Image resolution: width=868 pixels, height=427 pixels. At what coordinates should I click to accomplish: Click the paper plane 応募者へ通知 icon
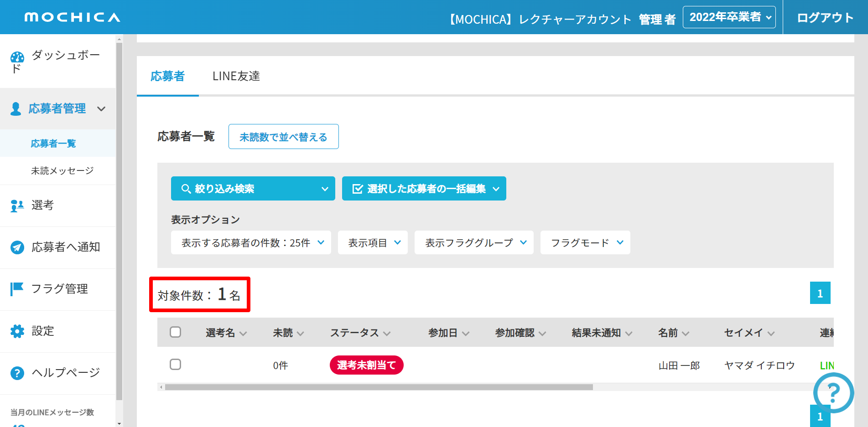[17, 247]
